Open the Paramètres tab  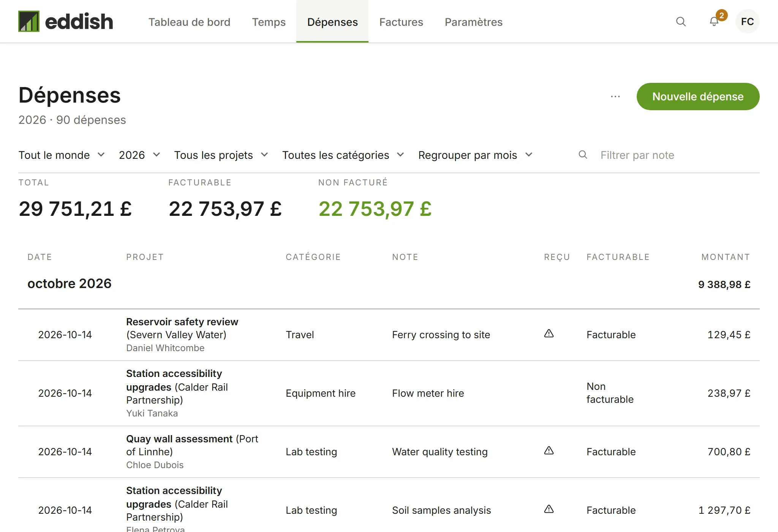473,22
